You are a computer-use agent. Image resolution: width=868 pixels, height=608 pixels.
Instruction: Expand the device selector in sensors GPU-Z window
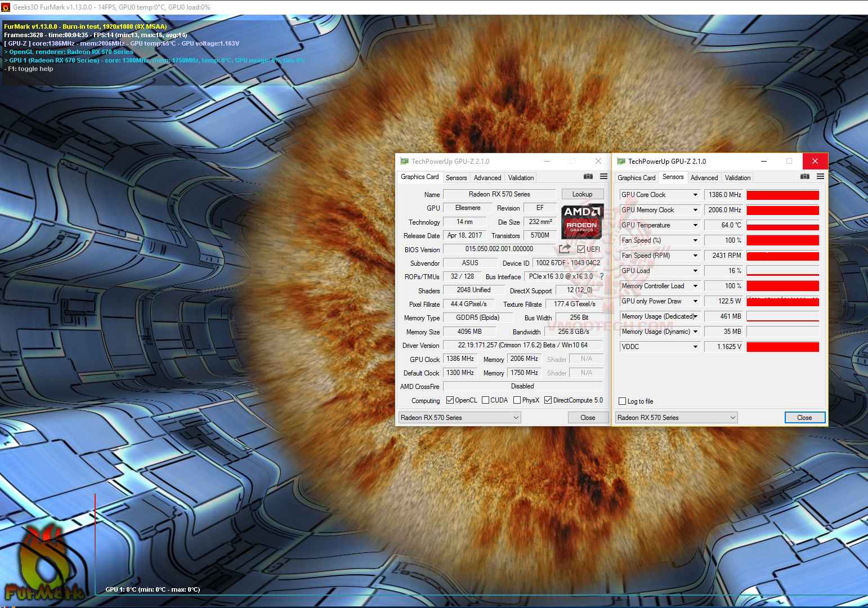tap(677, 418)
